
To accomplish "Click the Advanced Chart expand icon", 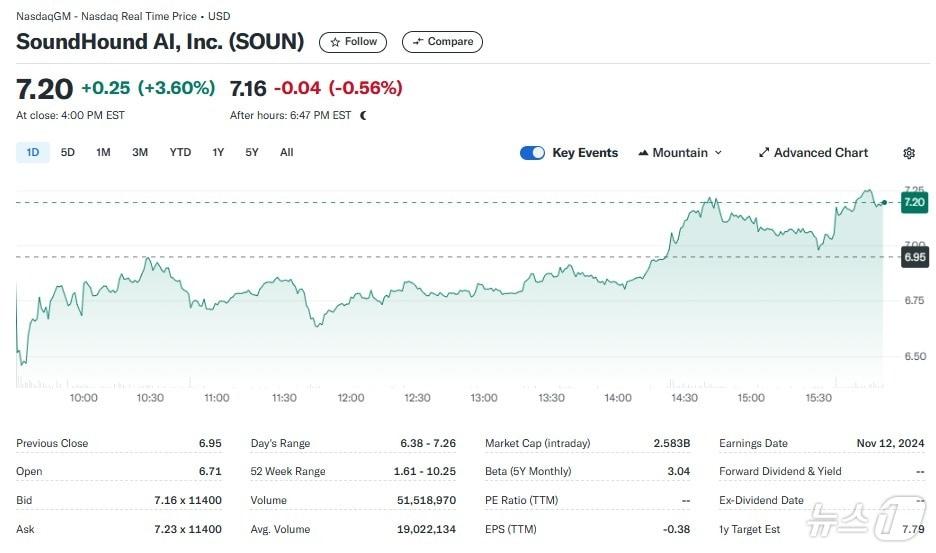I will click(764, 153).
